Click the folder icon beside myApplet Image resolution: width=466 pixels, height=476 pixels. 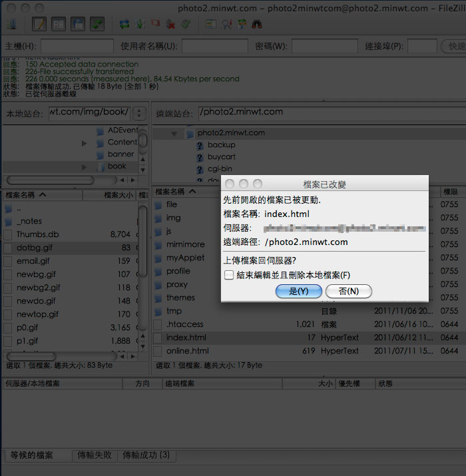pyautogui.click(x=158, y=258)
